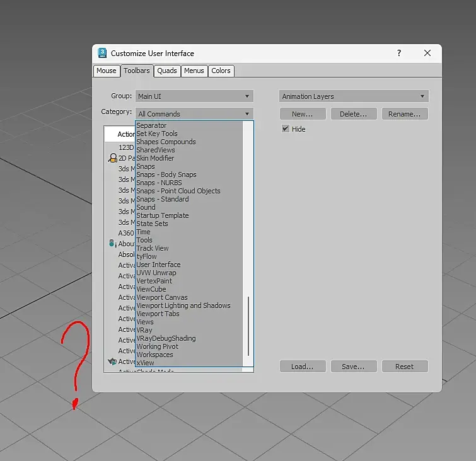476x461 pixels.
Task: Select Set Key Tools category
Action: tap(189, 134)
